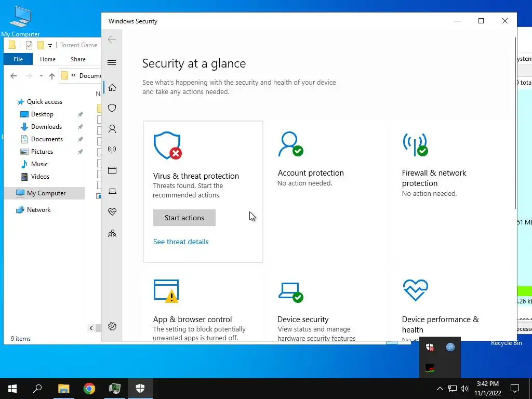532x399 pixels.
Task: Click the volume speaker tray icon
Action: tap(464, 389)
